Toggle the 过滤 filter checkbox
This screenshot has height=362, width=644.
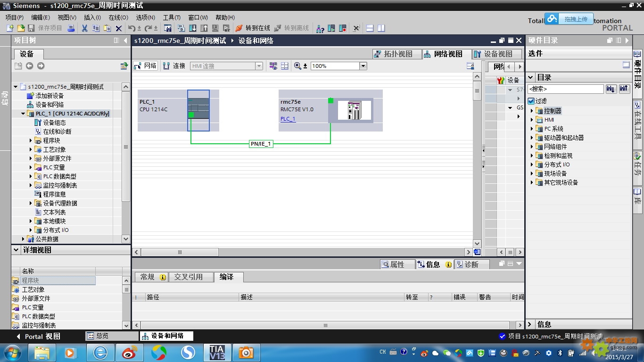(x=531, y=101)
